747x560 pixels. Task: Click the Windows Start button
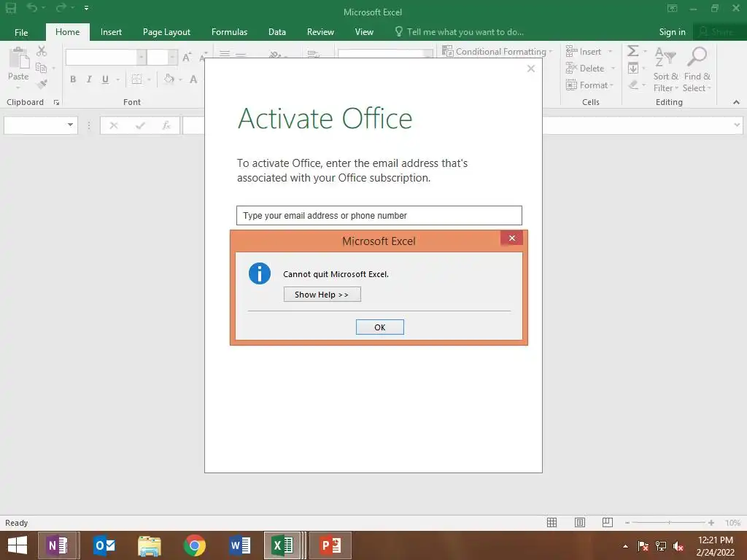(x=18, y=545)
